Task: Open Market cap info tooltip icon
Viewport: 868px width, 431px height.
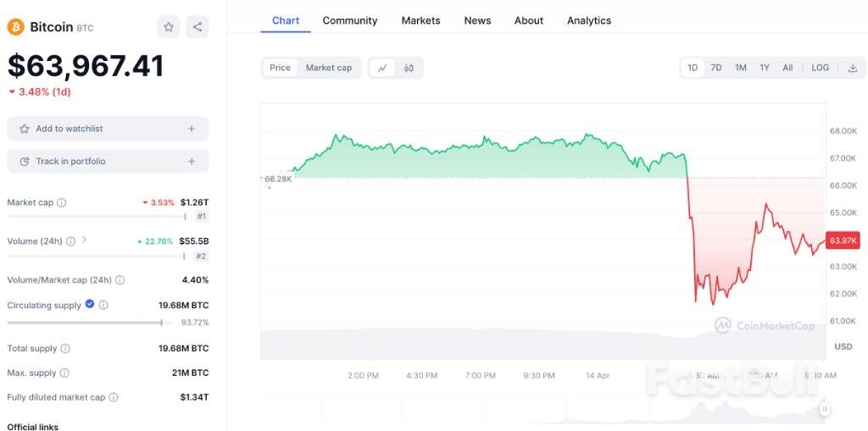Action: 61,202
